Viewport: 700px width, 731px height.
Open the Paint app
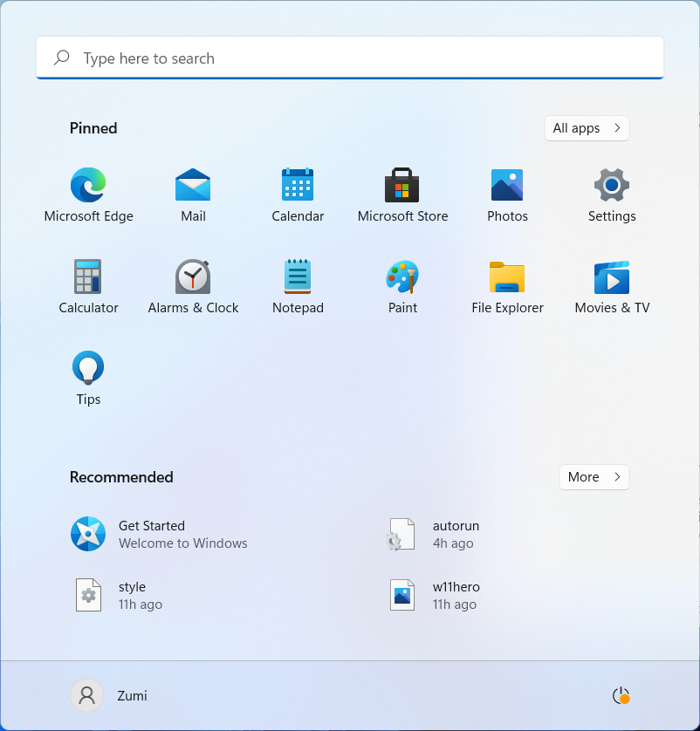[402, 286]
